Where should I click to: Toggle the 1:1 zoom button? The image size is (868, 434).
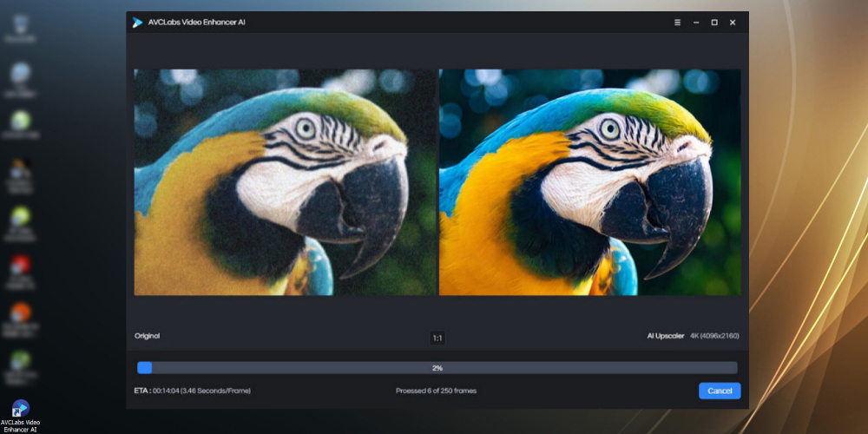(437, 338)
